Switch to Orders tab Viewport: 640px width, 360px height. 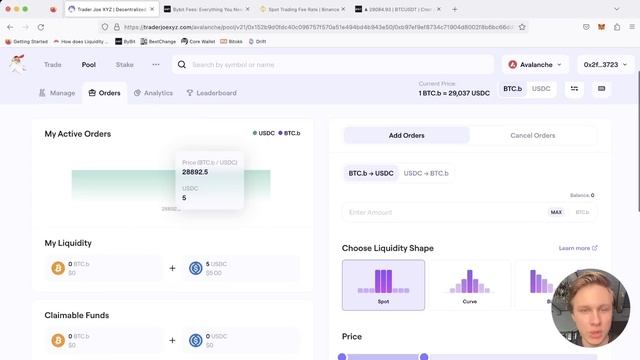(104, 93)
